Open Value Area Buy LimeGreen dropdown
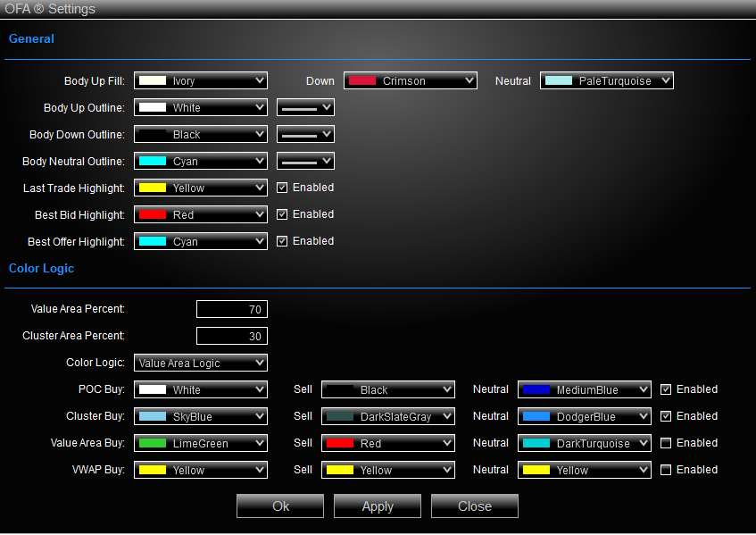This screenshot has height=535, width=756. click(201, 443)
